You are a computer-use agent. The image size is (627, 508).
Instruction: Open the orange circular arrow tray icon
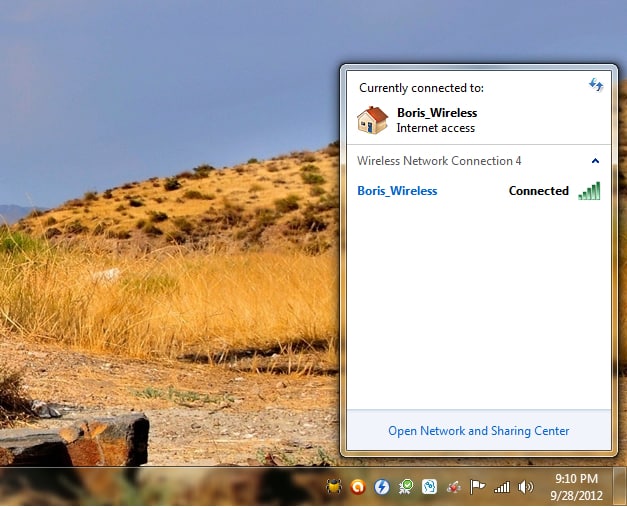(358, 487)
